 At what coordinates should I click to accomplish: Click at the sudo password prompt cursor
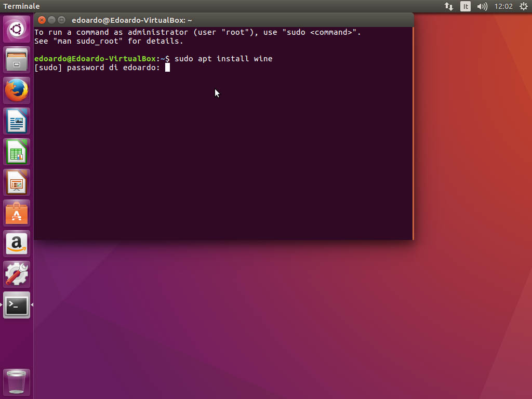[167, 68]
